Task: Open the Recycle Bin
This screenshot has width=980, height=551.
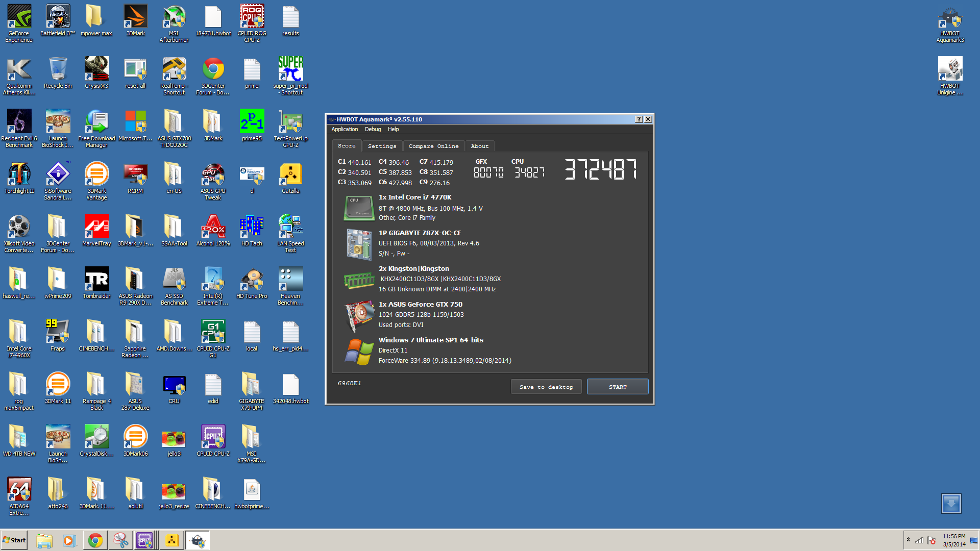Action: 58,72
